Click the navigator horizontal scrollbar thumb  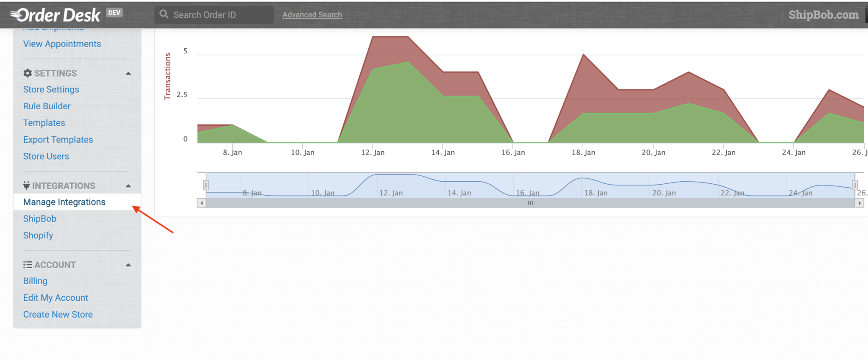[x=531, y=203]
